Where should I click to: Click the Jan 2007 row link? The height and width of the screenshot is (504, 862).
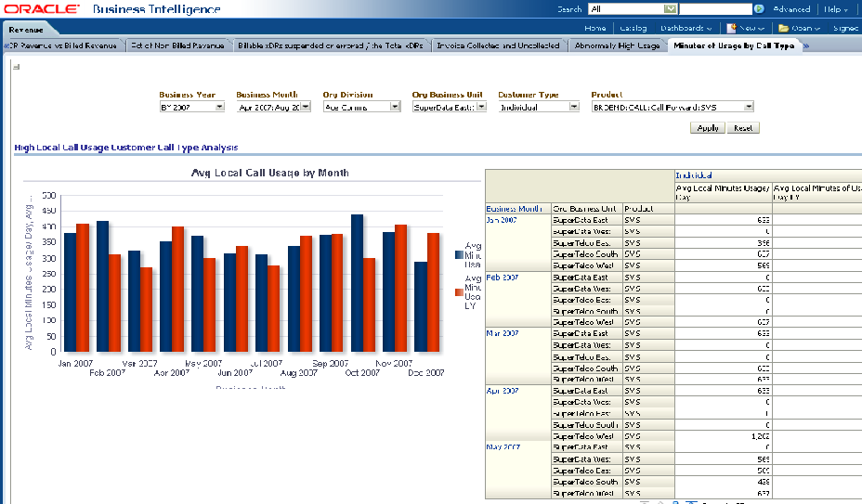(502, 220)
